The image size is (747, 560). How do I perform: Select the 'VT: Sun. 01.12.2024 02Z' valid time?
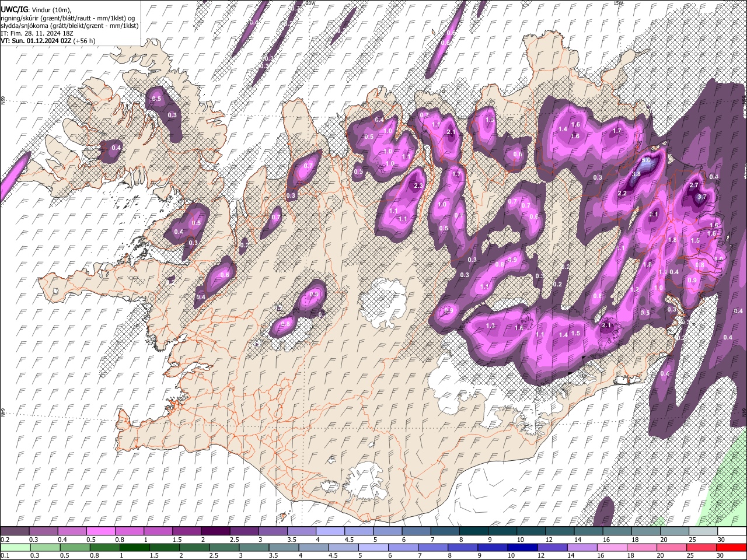(x=36, y=41)
